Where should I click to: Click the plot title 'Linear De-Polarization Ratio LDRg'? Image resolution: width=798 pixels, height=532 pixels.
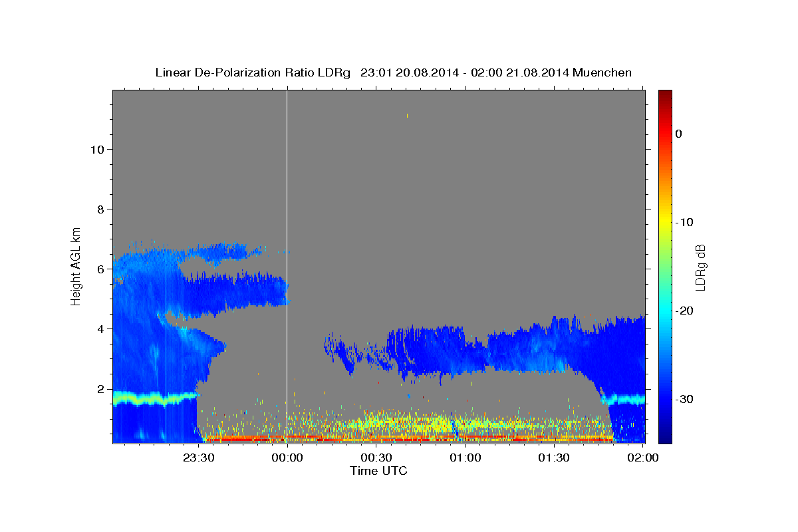(x=253, y=72)
